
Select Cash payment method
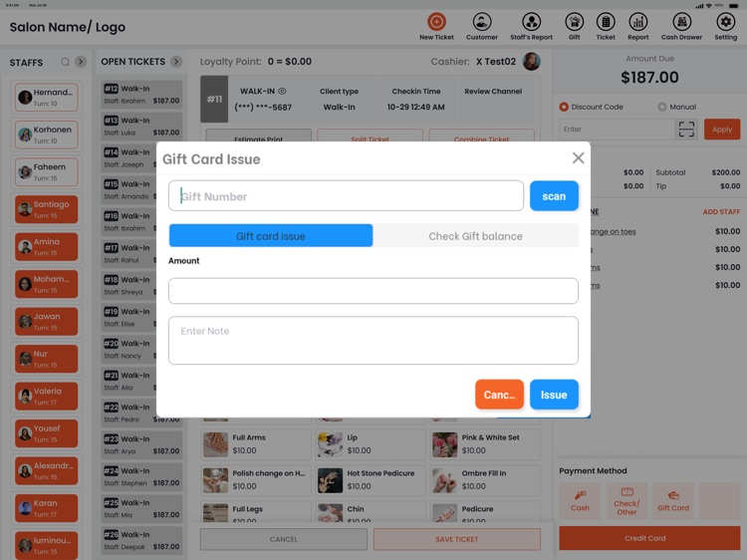(x=580, y=501)
